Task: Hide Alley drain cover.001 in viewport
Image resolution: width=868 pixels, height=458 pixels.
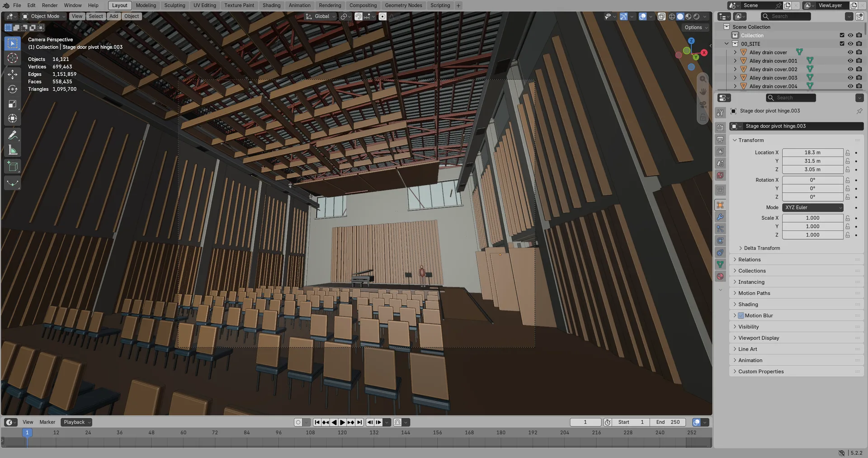Action: point(850,61)
